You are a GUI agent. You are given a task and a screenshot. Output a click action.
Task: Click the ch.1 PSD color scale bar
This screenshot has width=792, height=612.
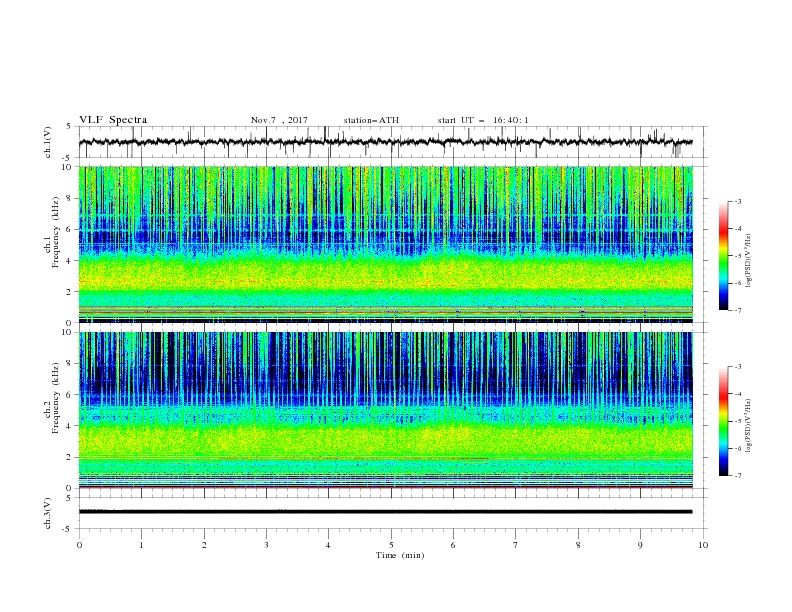pos(723,256)
